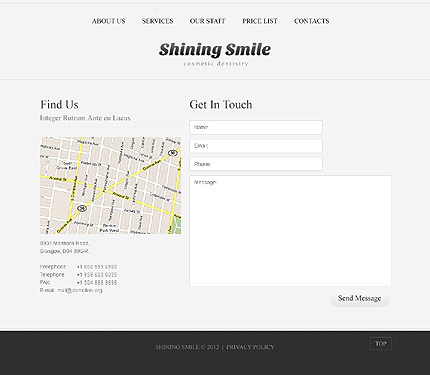Submit form with Send Message button

[360, 298]
